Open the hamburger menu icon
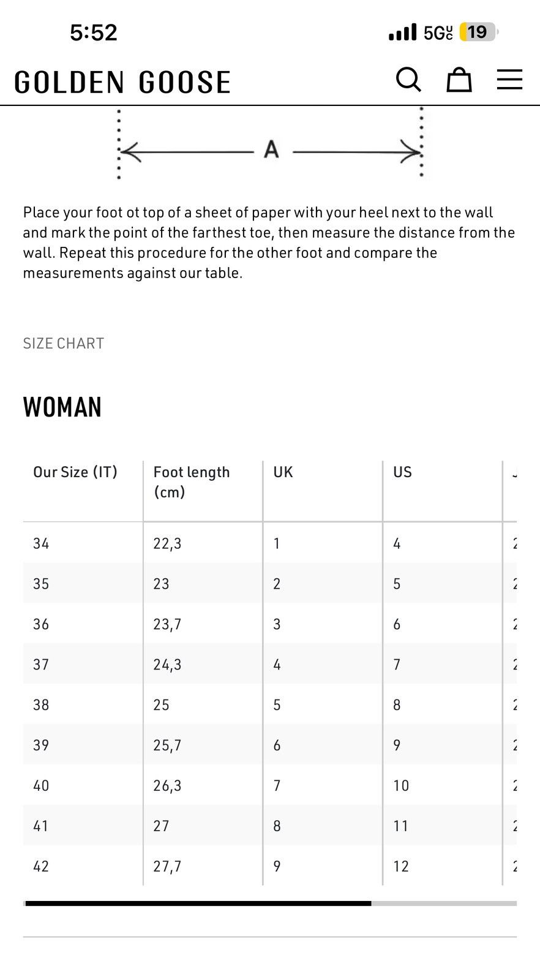The width and height of the screenshot is (540, 980). coord(509,80)
